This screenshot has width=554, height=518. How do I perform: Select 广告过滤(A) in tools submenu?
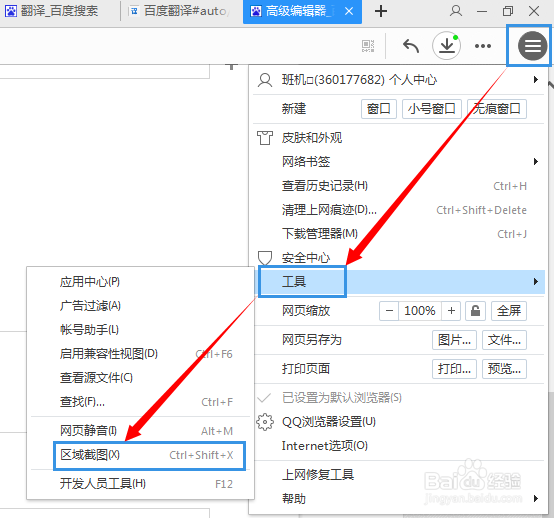pos(140,306)
